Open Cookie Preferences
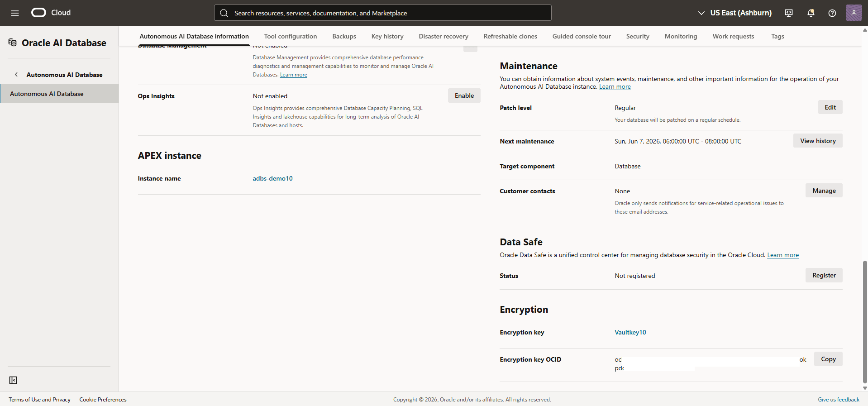The height and width of the screenshot is (406, 868). tap(103, 399)
